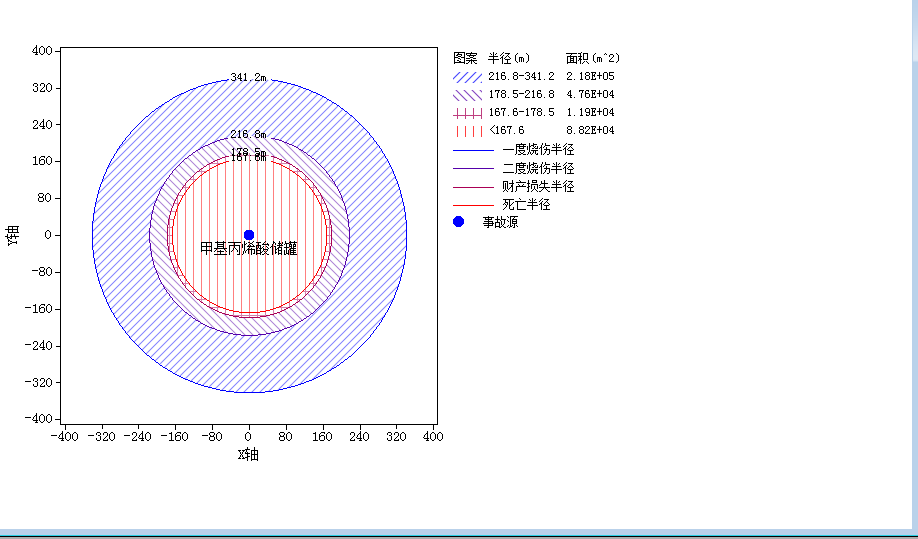Image resolution: width=918 pixels, height=539 pixels.
Task: Click the 240 tick label on the Y axis
Action: 44,125
